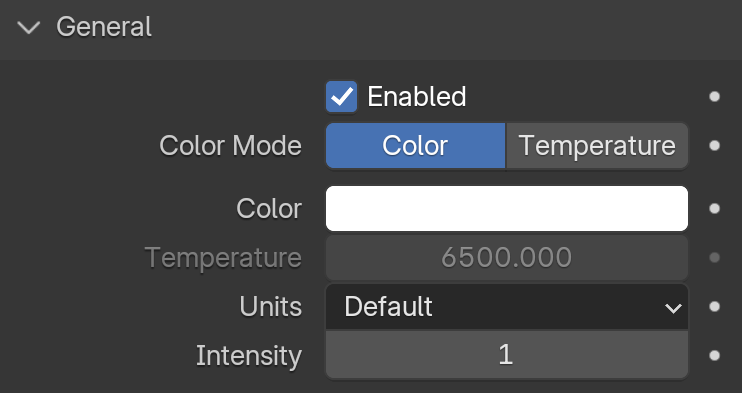Uncheck the Enabled checkbox
Image resolution: width=742 pixels, height=393 pixels.
(x=341, y=97)
